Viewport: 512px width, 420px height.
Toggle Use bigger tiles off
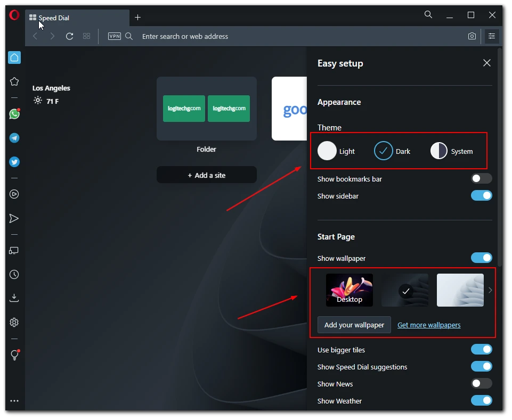(x=481, y=350)
